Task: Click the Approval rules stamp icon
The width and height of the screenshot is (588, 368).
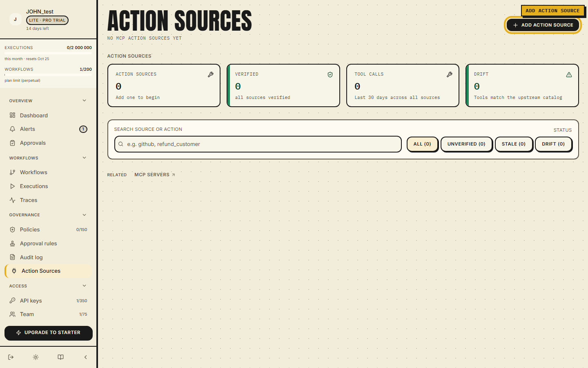Action: pyautogui.click(x=13, y=243)
